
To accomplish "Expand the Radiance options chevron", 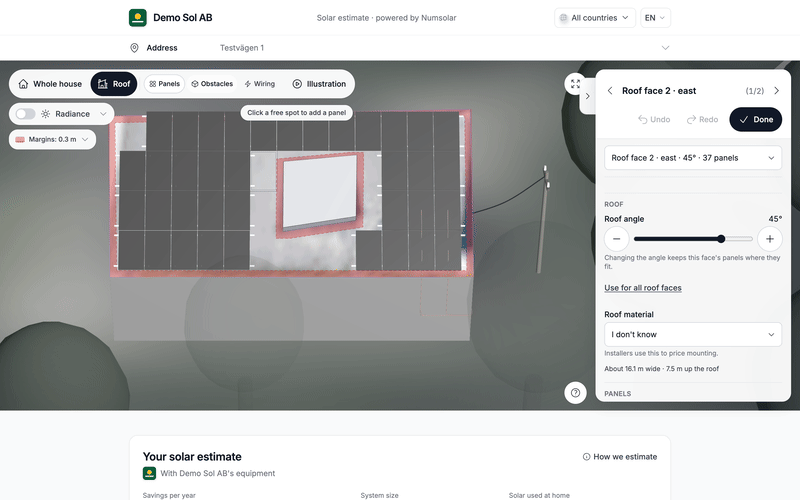I will coord(104,114).
